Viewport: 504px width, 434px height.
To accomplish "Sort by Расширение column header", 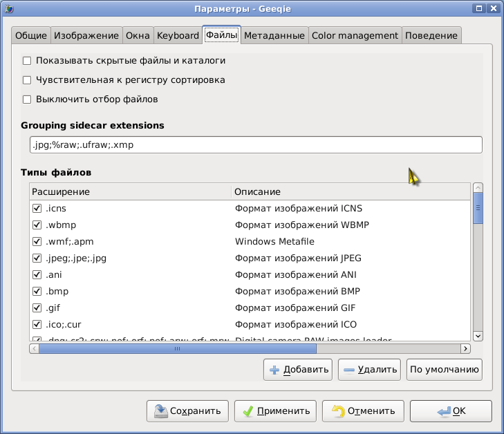I will tap(130, 192).
